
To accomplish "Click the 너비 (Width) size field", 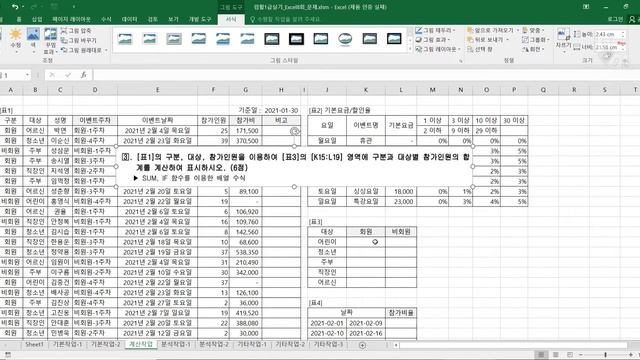I will point(608,47).
